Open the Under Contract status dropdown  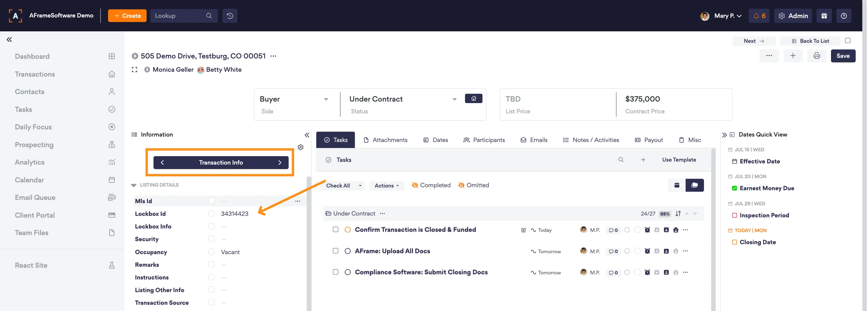click(x=403, y=99)
